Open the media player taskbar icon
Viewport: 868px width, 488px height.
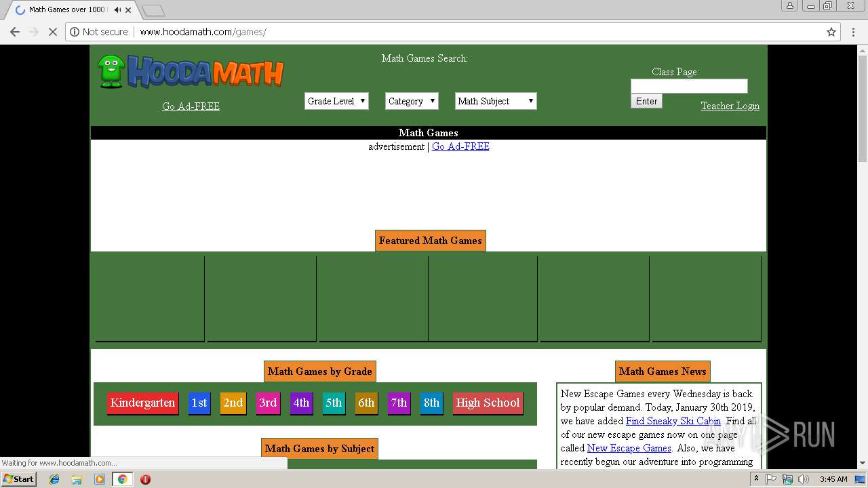tap(99, 479)
